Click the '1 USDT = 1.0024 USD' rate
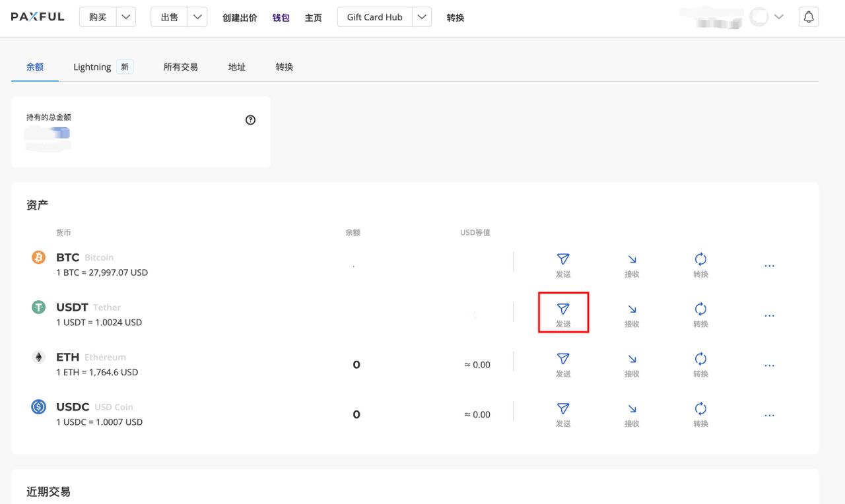Screen dimensions: 845x504 [99, 323]
